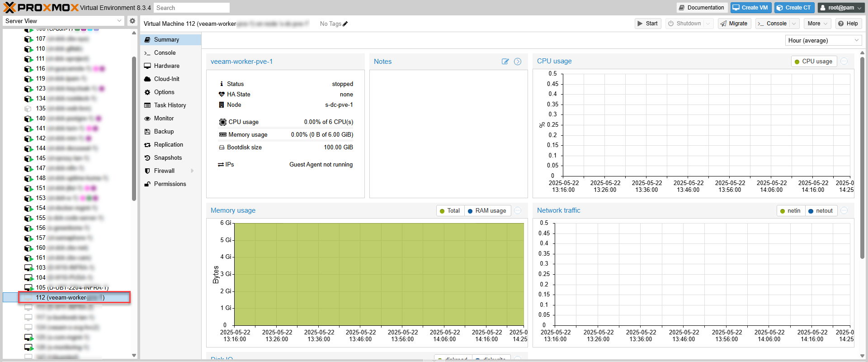Select 112 (veeam-worker) in the tree
The image size is (868, 362).
[74, 298]
